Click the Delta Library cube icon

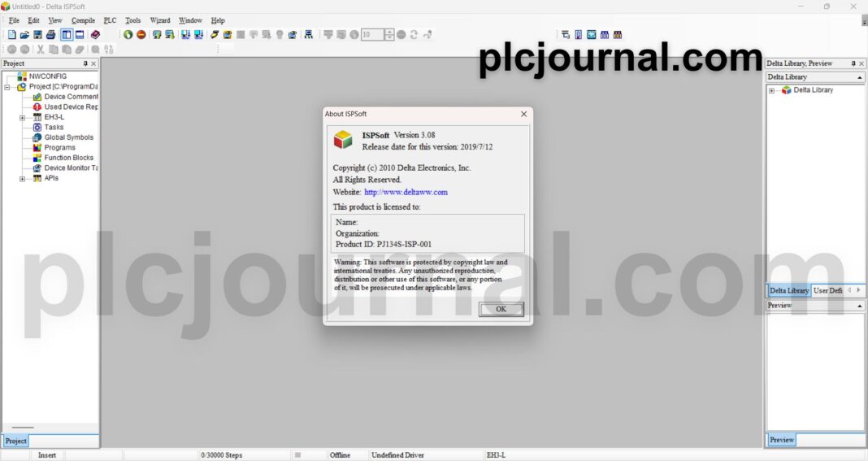click(x=786, y=89)
